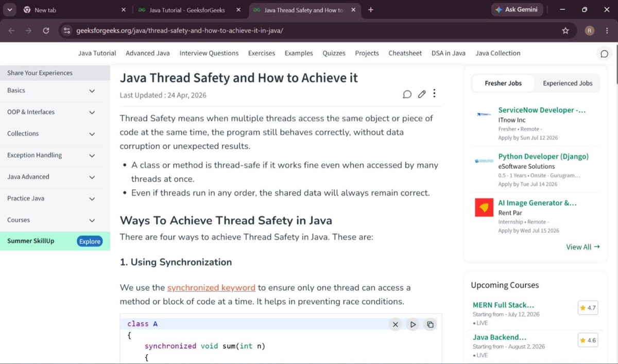Open ServiceNow Developer job listing
618x364 pixels.
(542, 110)
